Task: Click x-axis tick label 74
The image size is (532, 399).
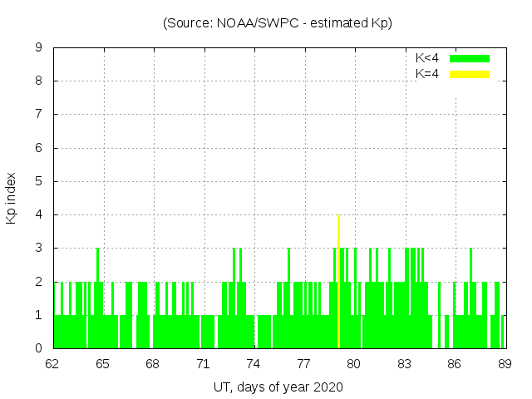Action: 254,364
